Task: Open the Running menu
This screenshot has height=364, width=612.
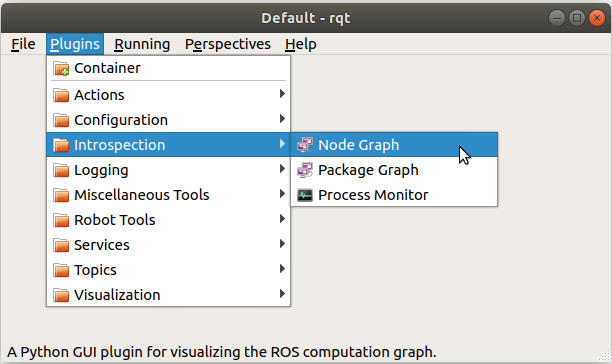Action: tap(142, 44)
